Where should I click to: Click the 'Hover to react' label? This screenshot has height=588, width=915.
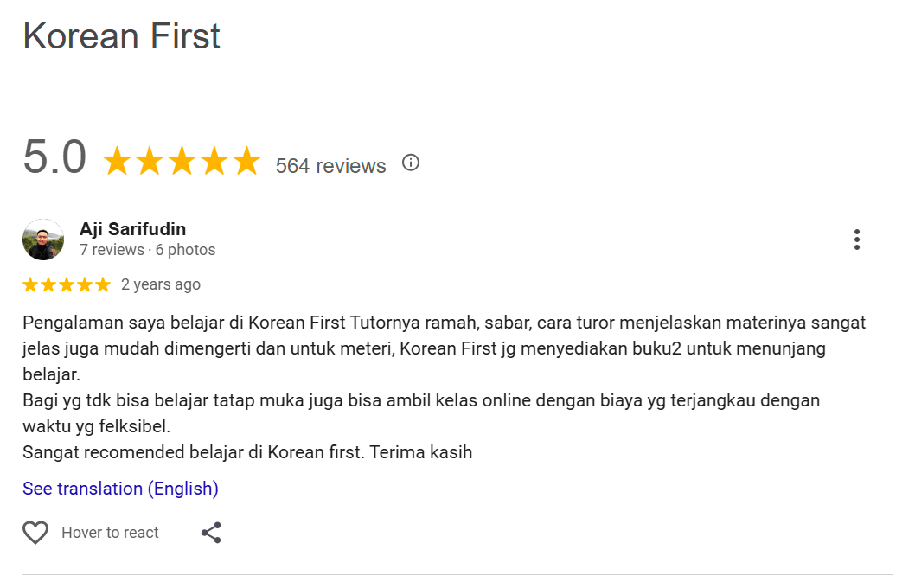110,533
